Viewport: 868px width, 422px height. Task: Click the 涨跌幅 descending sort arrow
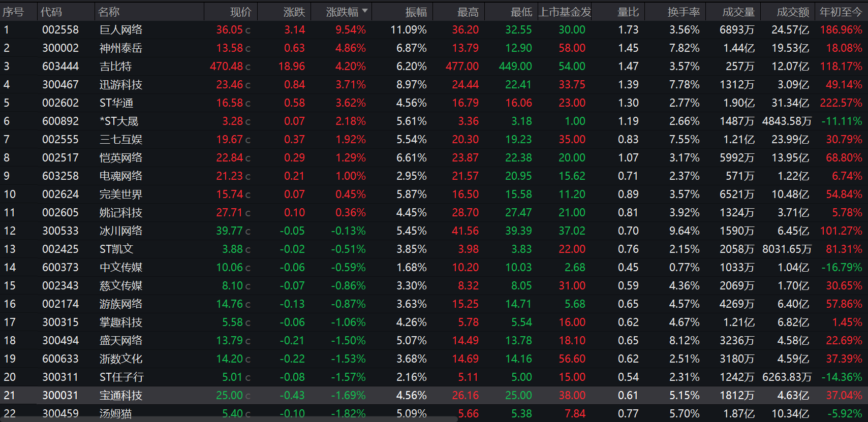(x=364, y=11)
